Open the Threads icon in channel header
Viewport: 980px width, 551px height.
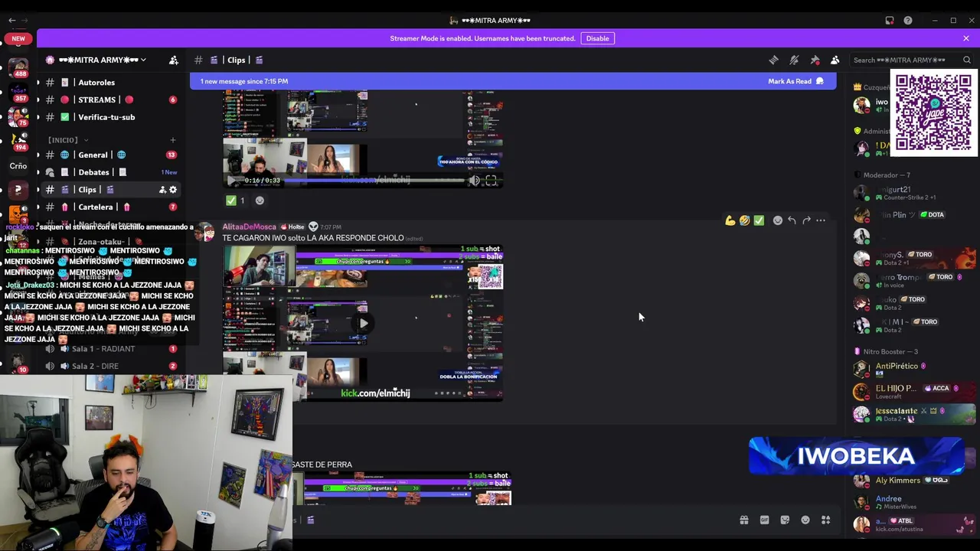[773, 60]
